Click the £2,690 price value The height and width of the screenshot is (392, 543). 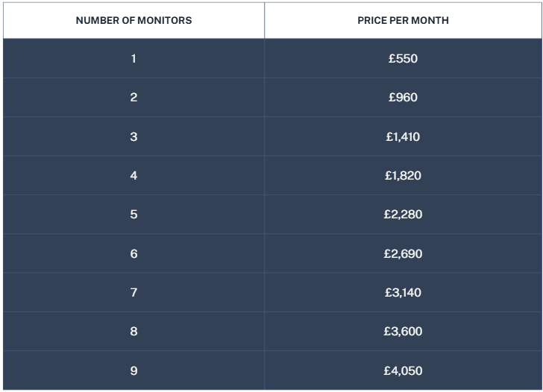point(403,253)
